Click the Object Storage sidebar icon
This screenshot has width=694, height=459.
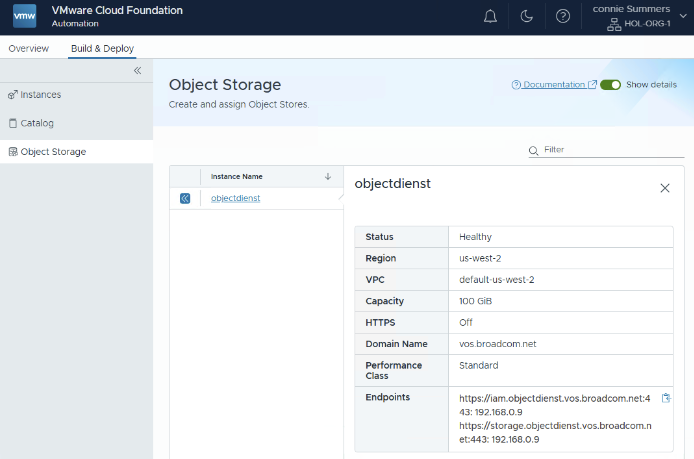[x=13, y=152]
